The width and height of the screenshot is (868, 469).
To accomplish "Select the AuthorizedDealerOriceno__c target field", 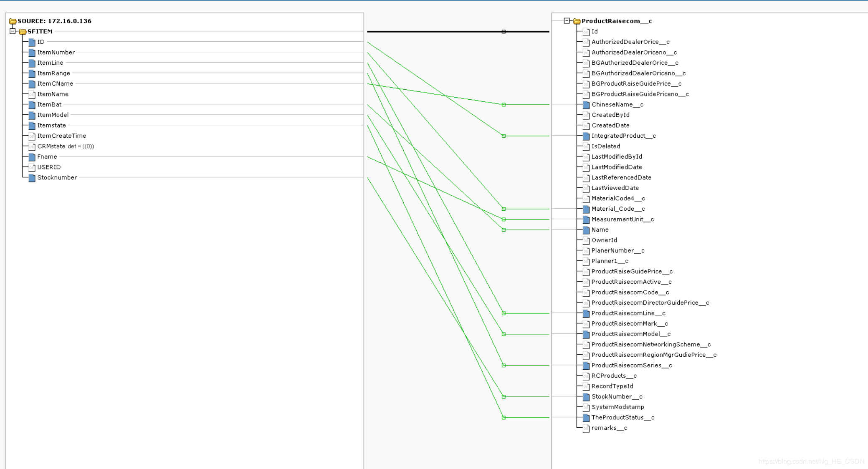I will tap(634, 52).
